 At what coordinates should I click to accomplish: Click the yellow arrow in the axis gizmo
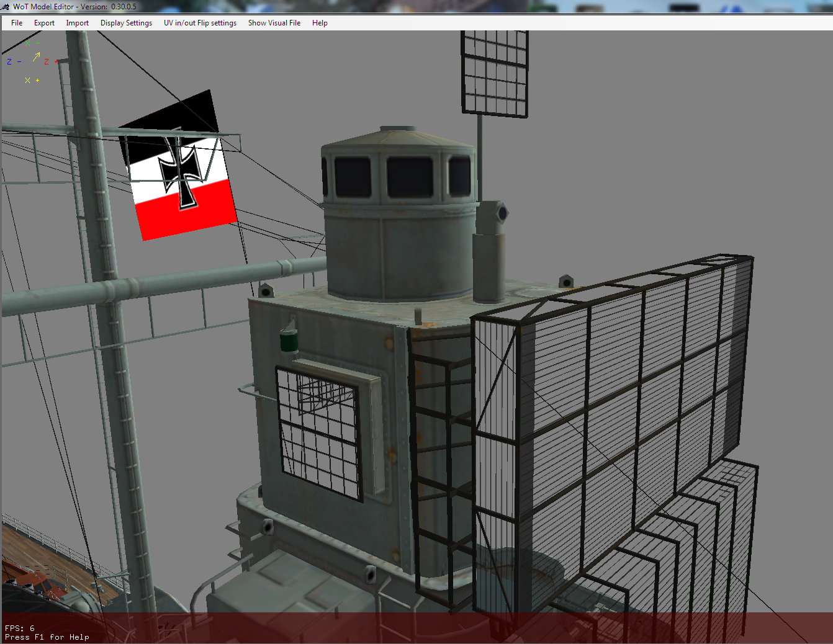[x=36, y=58]
